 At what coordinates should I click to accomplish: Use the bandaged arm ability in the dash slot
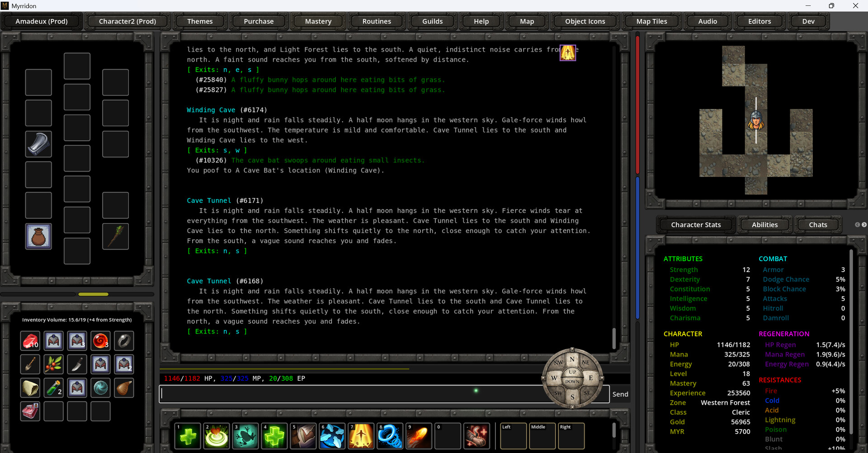[x=477, y=436]
